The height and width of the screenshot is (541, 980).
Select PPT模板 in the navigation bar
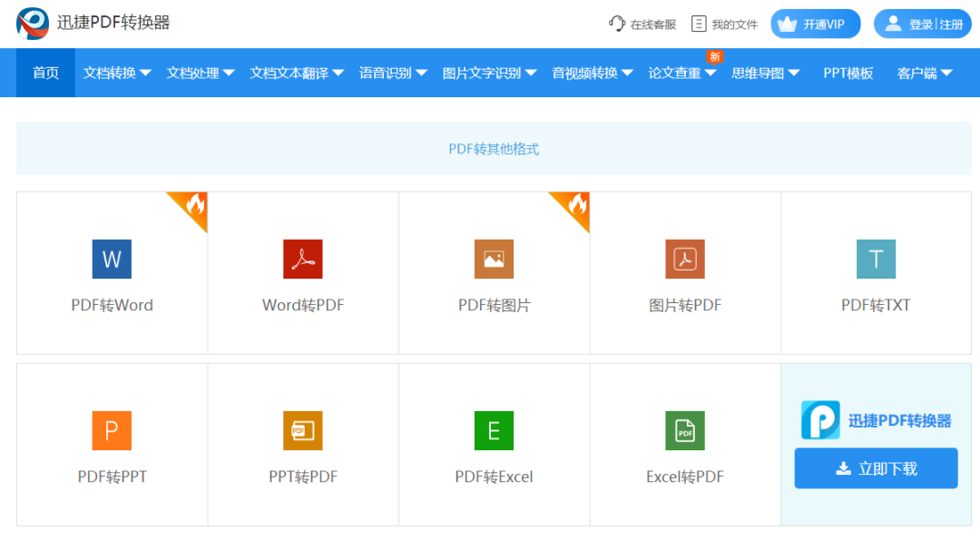pyautogui.click(x=848, y=73)
